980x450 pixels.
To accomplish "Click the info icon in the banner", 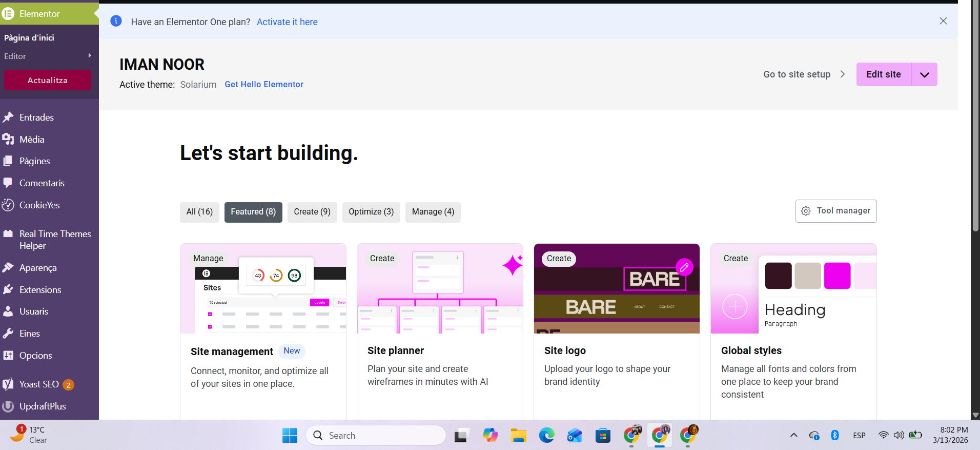I will click(x=116, y=21).
